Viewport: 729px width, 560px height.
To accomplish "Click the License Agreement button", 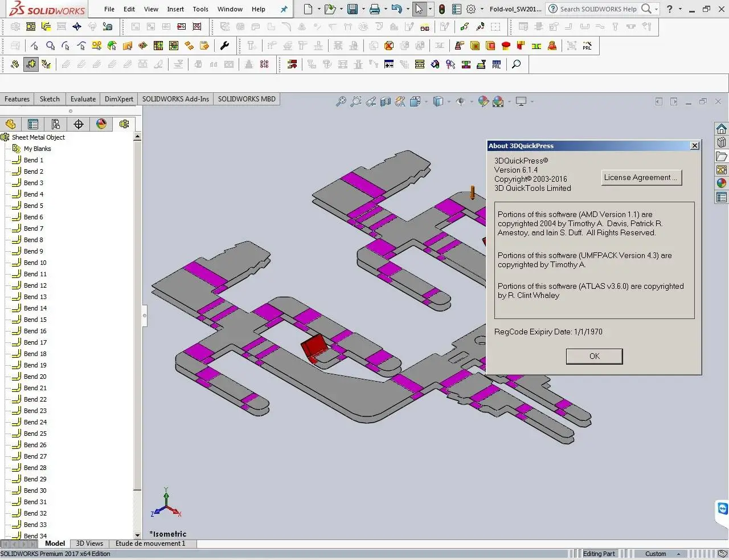I will click(x=641, y=177).
